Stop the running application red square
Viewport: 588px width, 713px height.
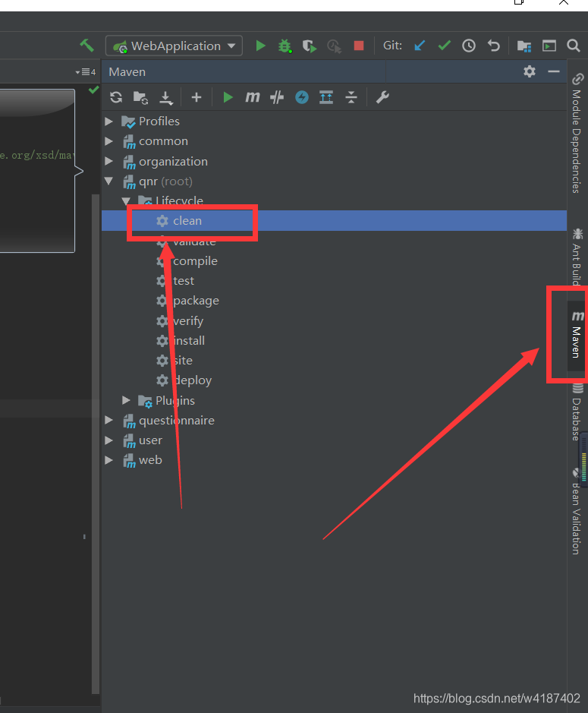pos(359,46)
